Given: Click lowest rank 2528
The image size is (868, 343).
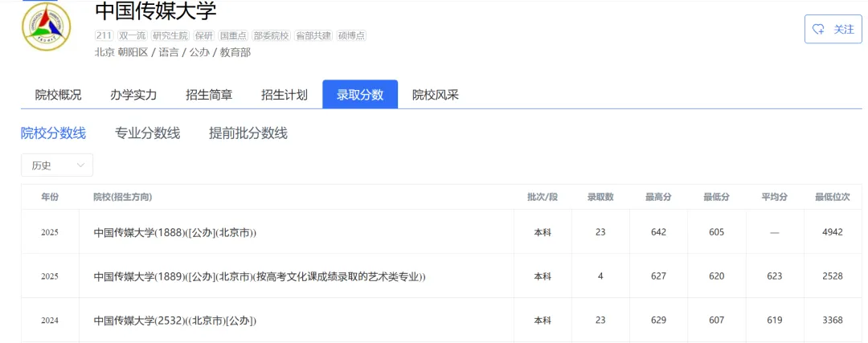Looking at the screenshot, I should click(833, 276).
